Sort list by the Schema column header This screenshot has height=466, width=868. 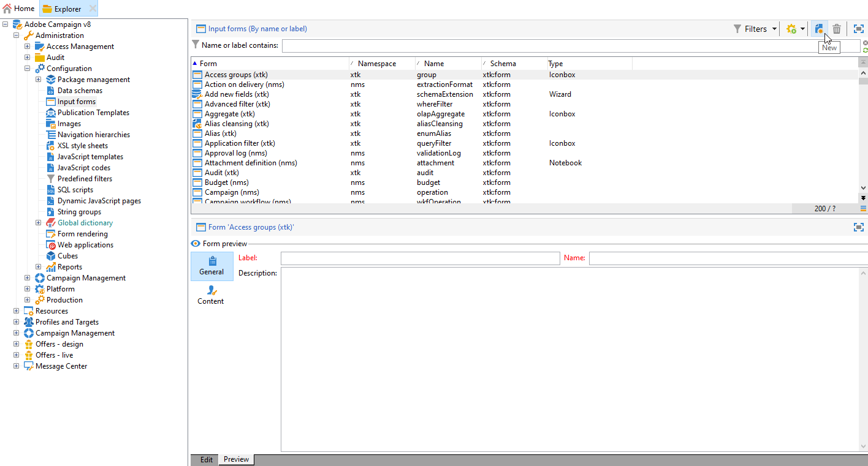point(514,64)
